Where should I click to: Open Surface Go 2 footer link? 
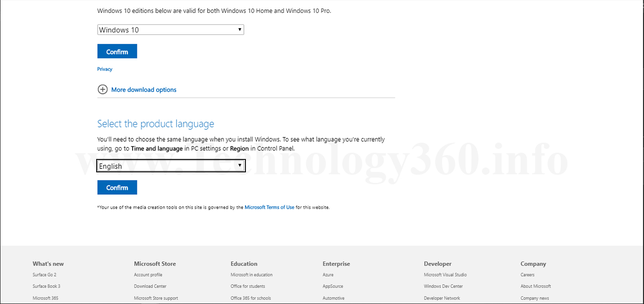(44, 275)
